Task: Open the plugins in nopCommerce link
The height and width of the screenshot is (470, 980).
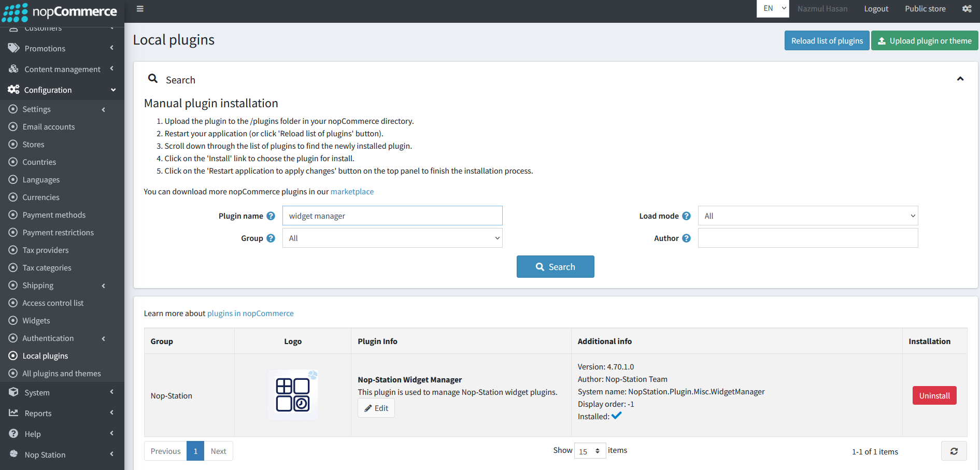Action: point(250,313)
